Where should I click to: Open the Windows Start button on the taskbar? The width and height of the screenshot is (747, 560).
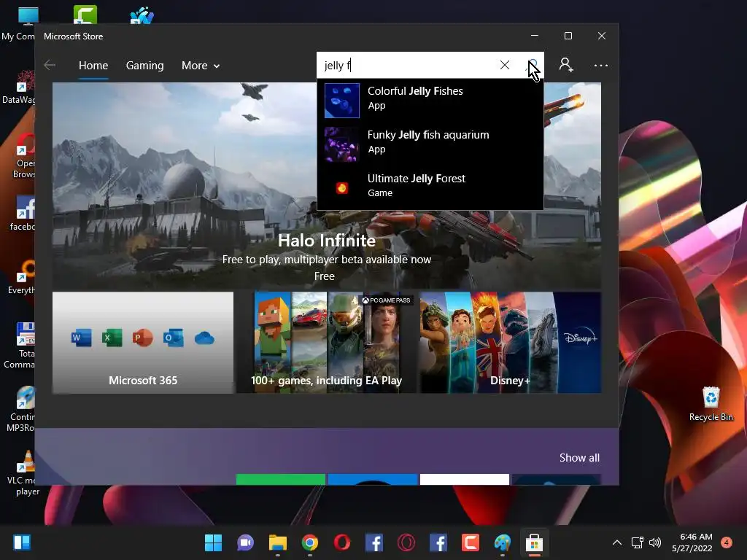[213, 542]
